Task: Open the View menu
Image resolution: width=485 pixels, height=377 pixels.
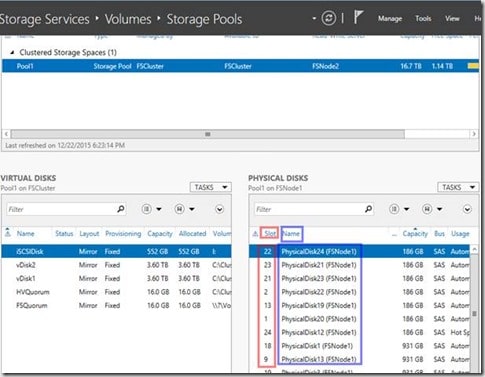Action: tap(452, 19)
